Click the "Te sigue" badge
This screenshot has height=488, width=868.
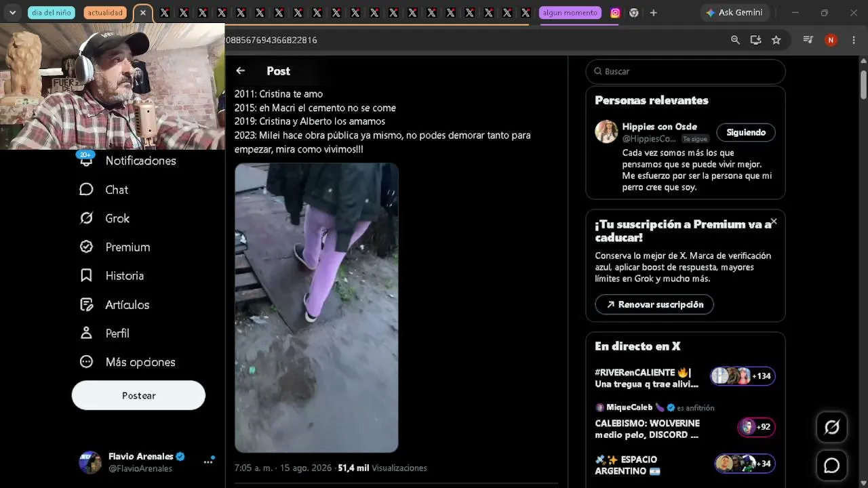coord(695,139)
